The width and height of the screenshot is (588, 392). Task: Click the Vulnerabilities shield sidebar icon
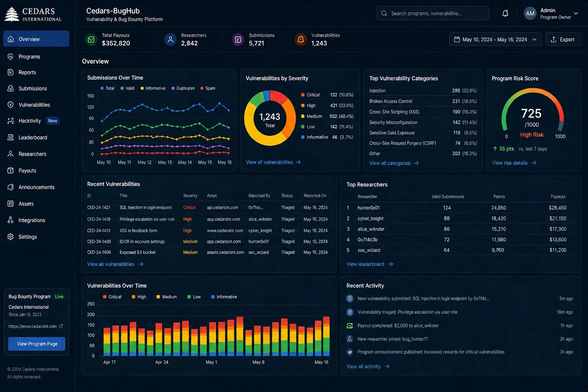pos(11,105)
